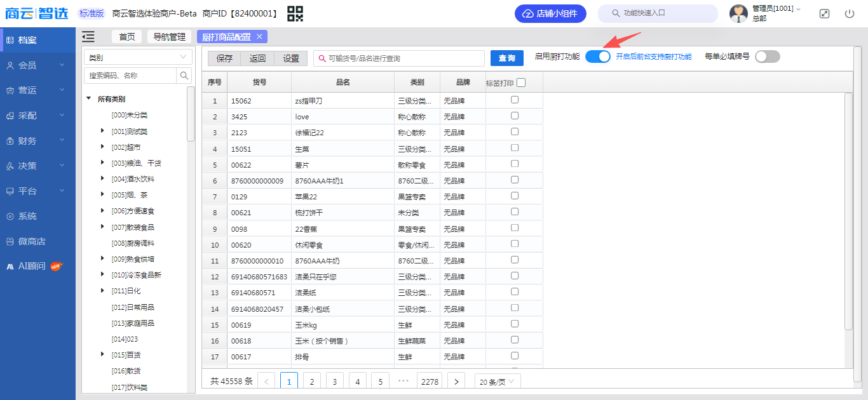
Task: Click the fullscreen expand icon in header
Action: pyautogui.click(x=824, y=13)
